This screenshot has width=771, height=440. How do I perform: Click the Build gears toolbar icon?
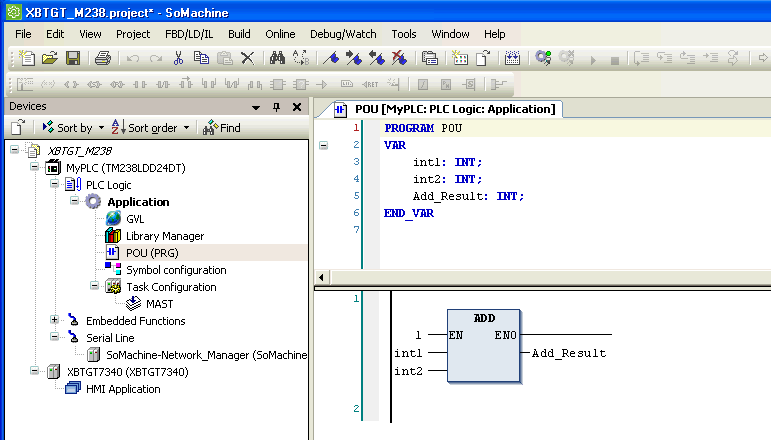pyautogui.click(x=543, y=58)
